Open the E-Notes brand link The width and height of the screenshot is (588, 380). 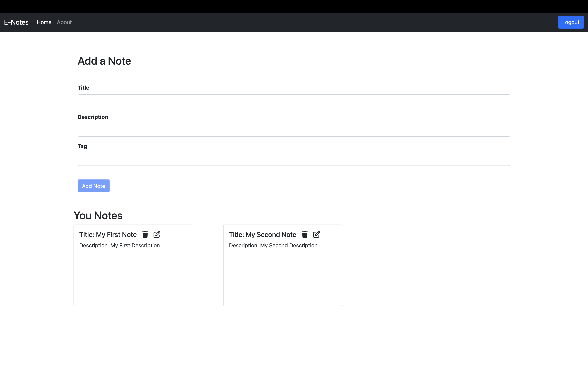click(x=16, y=22)
